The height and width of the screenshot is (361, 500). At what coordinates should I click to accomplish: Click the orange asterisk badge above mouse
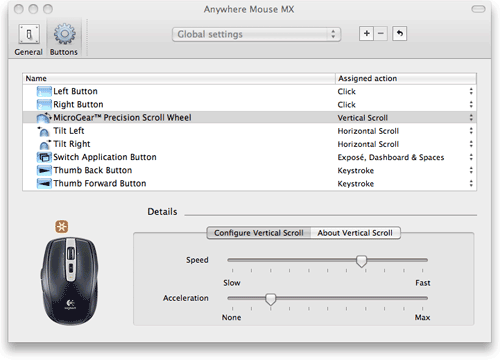coord(62,227)
